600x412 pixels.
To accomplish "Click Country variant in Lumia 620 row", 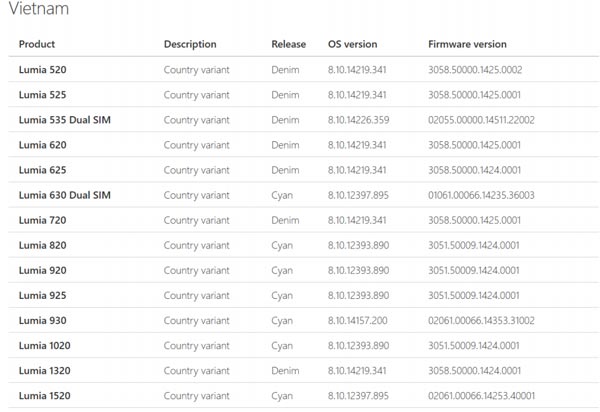I will click(x=197, y=145).
